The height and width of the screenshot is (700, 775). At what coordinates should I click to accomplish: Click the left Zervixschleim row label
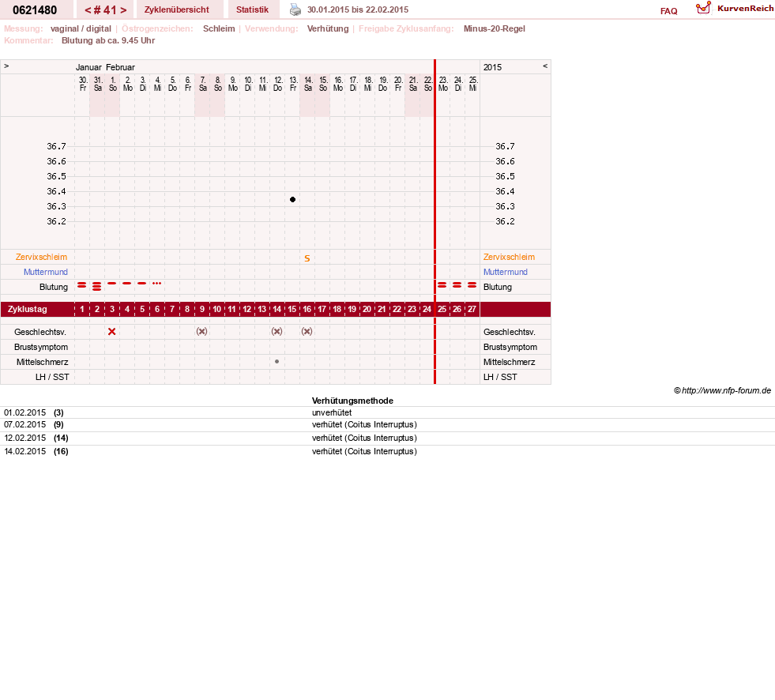[42, 257]
